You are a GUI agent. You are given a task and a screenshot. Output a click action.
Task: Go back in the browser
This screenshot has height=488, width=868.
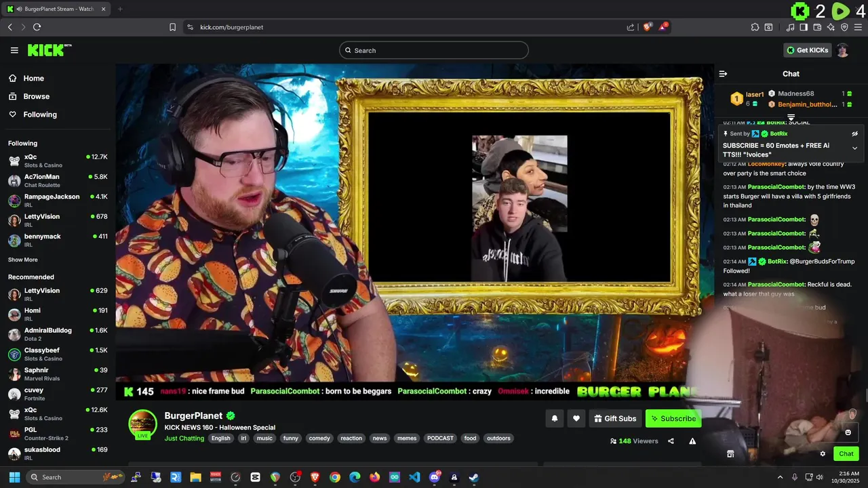(9, 27)
